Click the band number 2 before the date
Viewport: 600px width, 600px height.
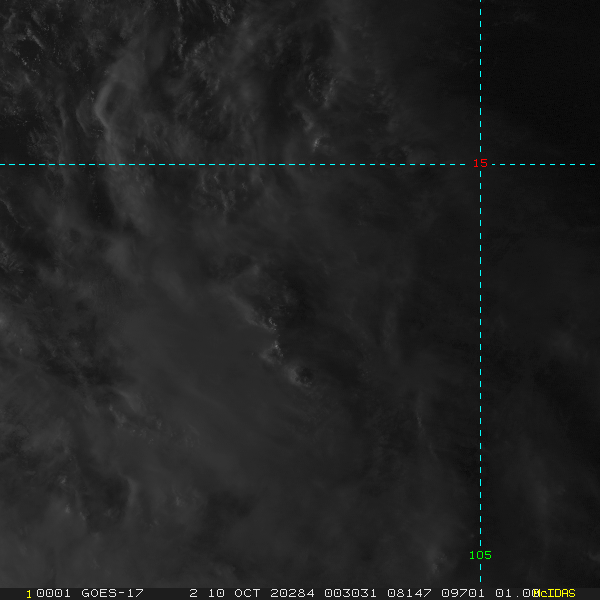[194, 593]
